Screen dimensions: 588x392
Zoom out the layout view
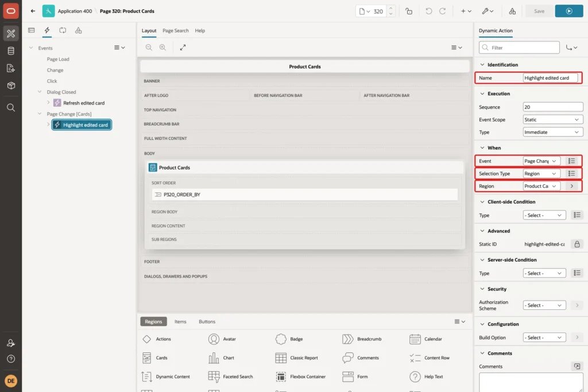coord(149,47)
